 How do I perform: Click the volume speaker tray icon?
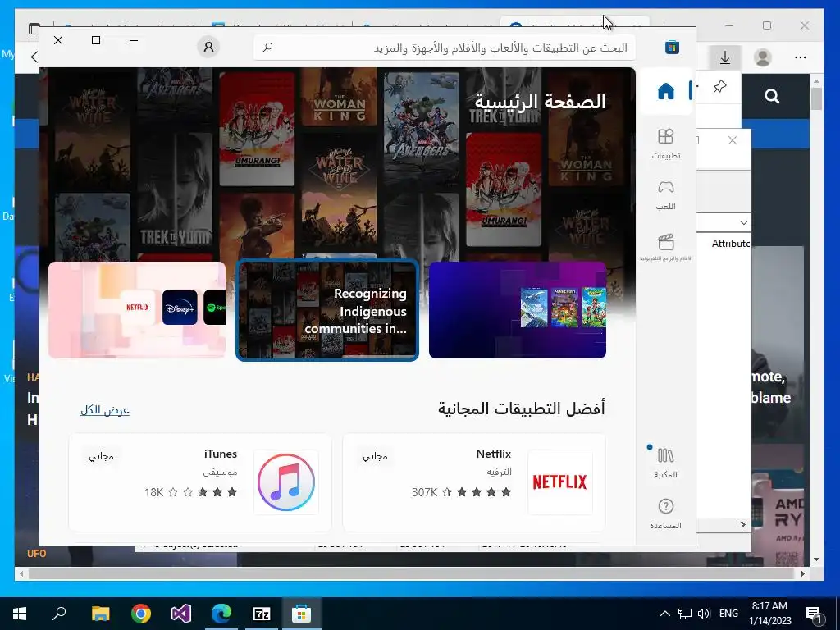pyautogui.click(x=704, y=614)
